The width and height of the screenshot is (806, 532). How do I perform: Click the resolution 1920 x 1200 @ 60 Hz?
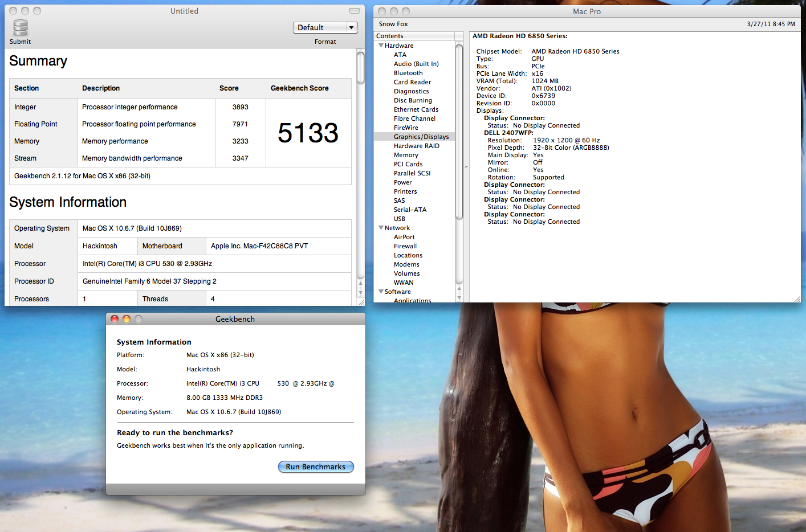tap(567, 140)
